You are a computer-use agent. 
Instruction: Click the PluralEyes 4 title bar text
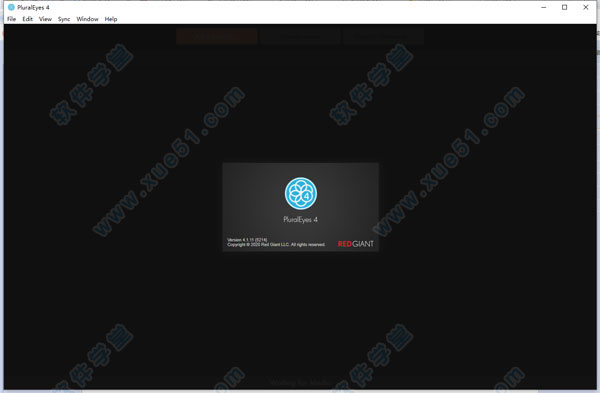click(x=33, y=7)
